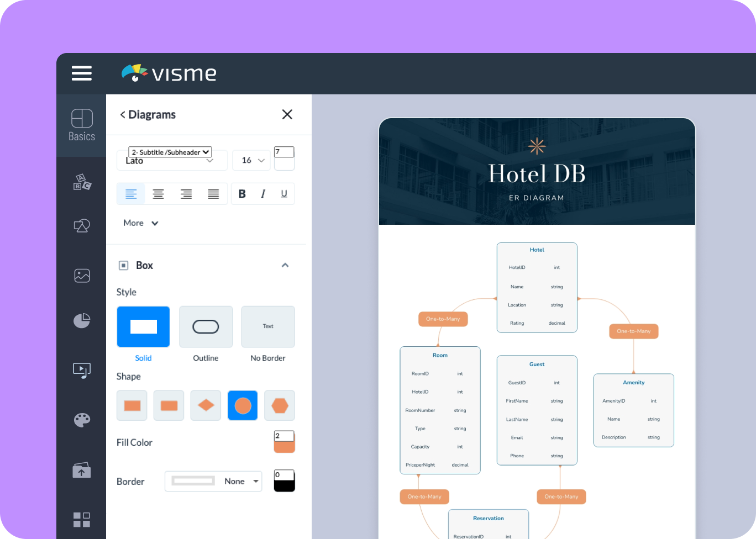Open the photos sidebar icon
The image size is (756, 539).
(x=82, y=276)
